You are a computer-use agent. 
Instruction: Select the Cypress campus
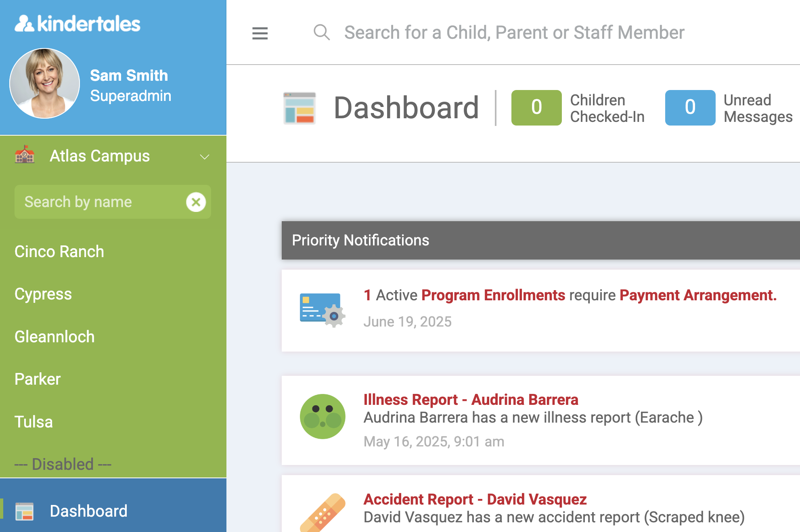point(43,294)
